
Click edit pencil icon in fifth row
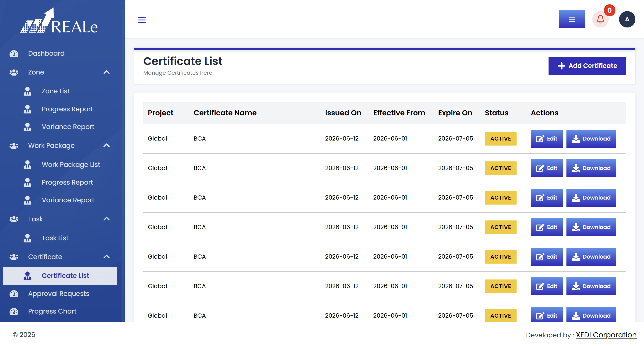click(x=540, y=257)
